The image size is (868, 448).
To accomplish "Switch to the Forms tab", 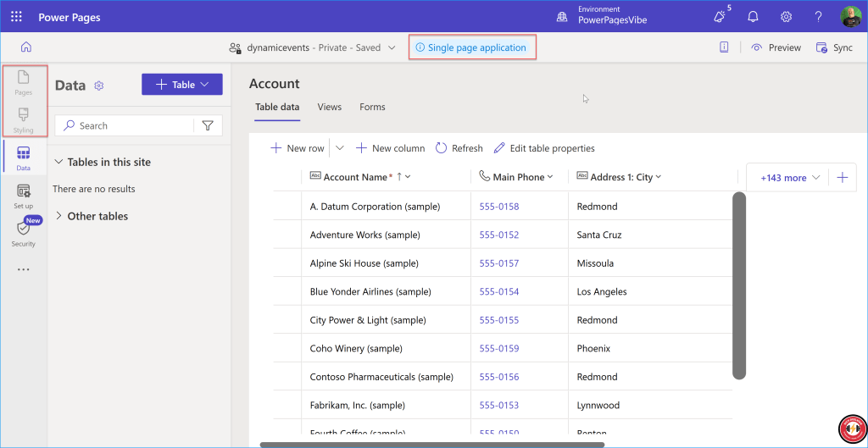I will point(372,107).
